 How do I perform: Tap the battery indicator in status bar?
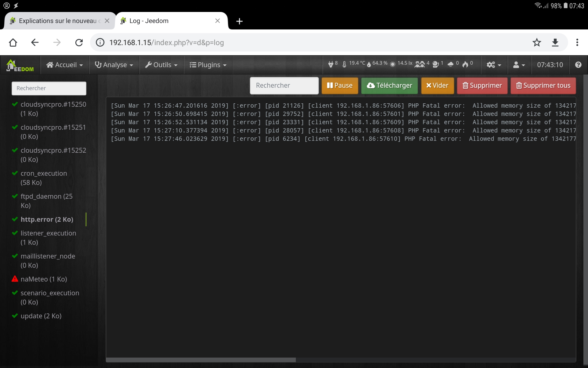click(565, 6)
